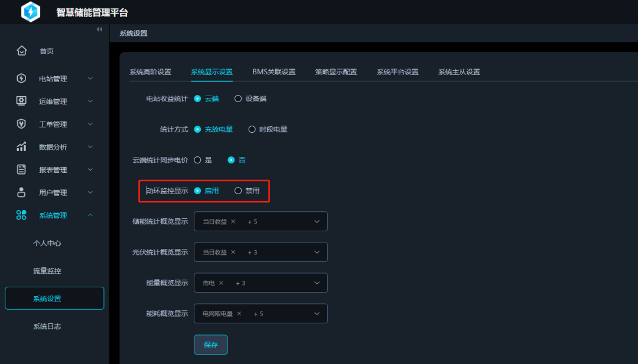This screenshot has width=638, height=364.
Task: Click the 系统管理 grid icon
Action: point(21,215)
